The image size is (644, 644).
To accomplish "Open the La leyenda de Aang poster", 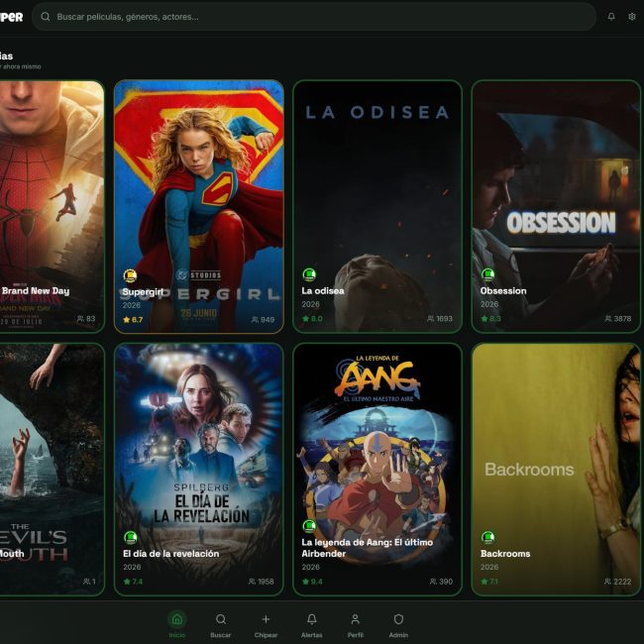I will coord(377,470).
